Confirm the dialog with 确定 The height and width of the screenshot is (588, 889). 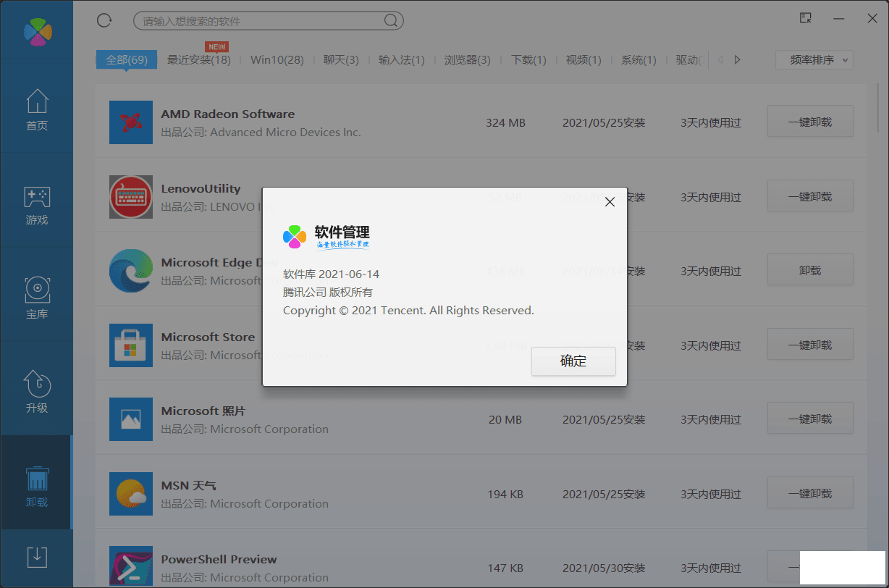[573, 361]
